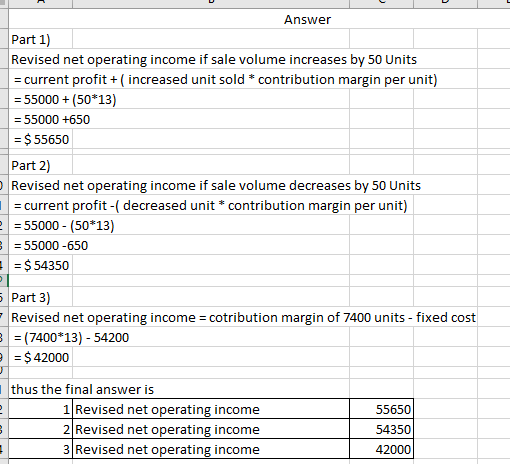Click the 'Part 3)' cell
This screenshot has width=510, height=464.
coord(41,297)
